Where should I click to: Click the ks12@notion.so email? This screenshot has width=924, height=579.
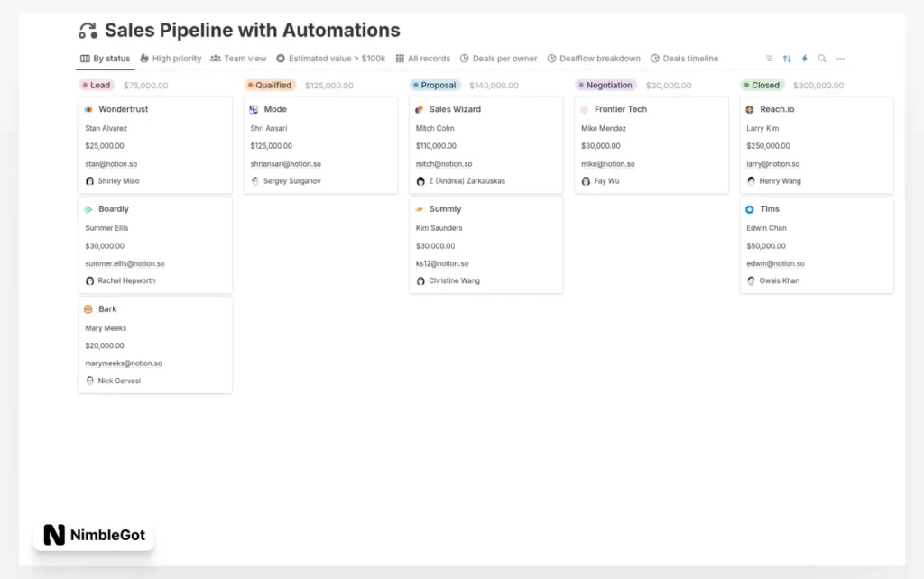pyautogui.click(x=442, y=264)
